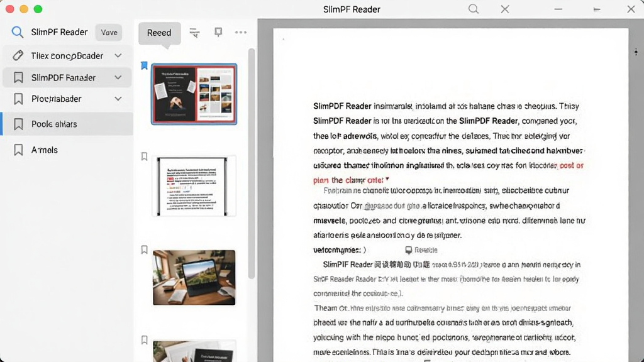Toggle blue bookmark on first page thumbnail

pos(144,65)
